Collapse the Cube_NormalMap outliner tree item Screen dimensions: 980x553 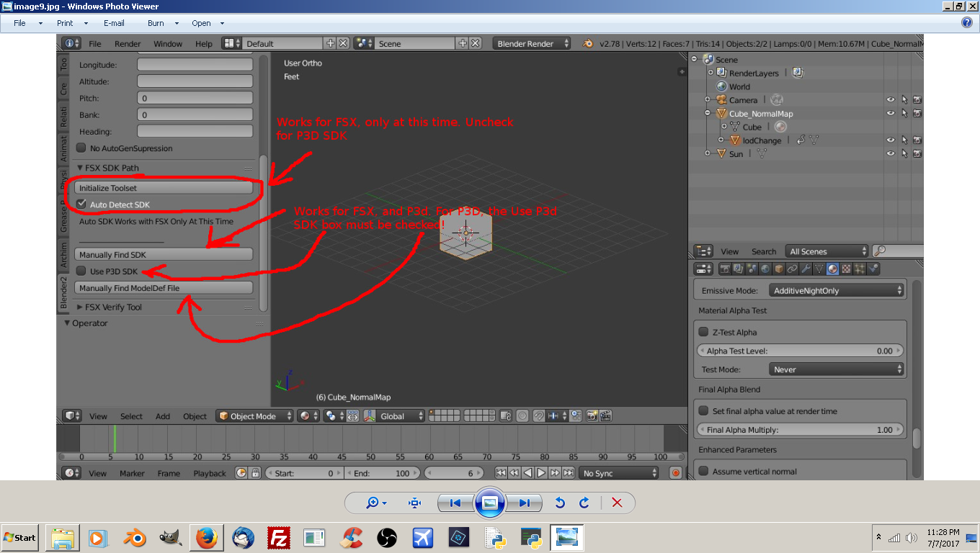(709, 114)
